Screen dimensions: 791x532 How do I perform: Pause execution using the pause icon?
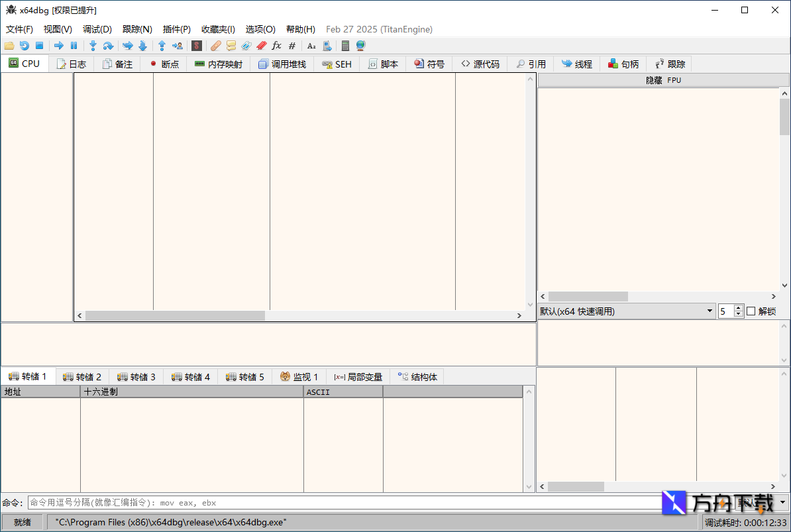[73, 46]
